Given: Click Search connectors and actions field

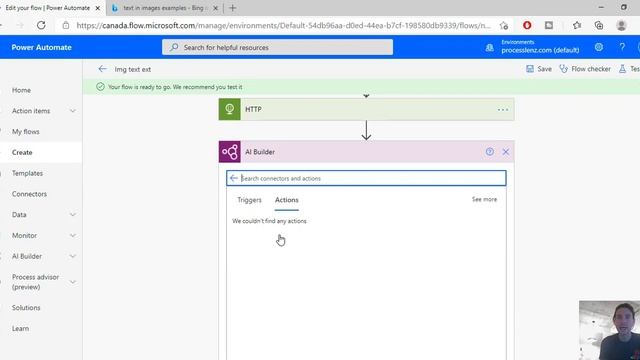Looking at the screenshot, I should (x=366, y=178).
